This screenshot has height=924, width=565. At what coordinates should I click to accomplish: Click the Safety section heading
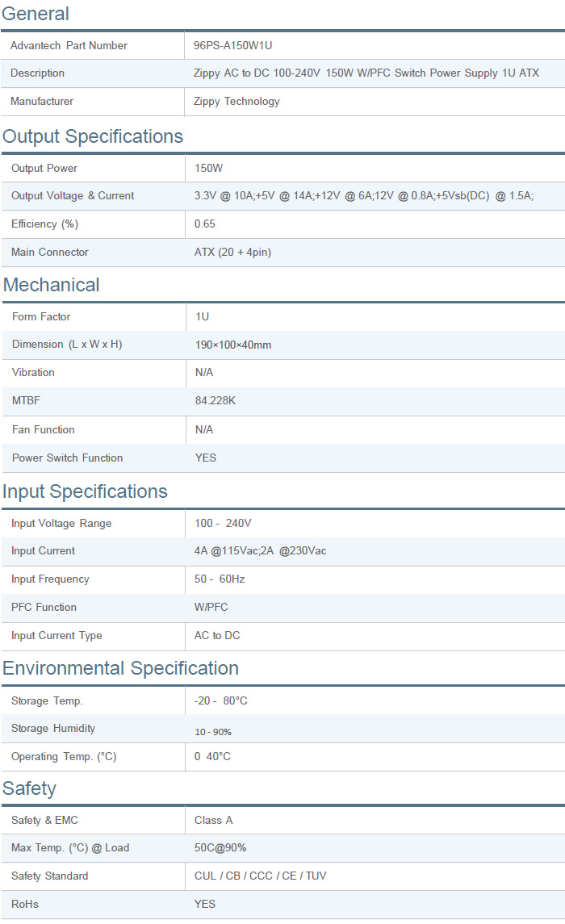click(x=29, y=788)
